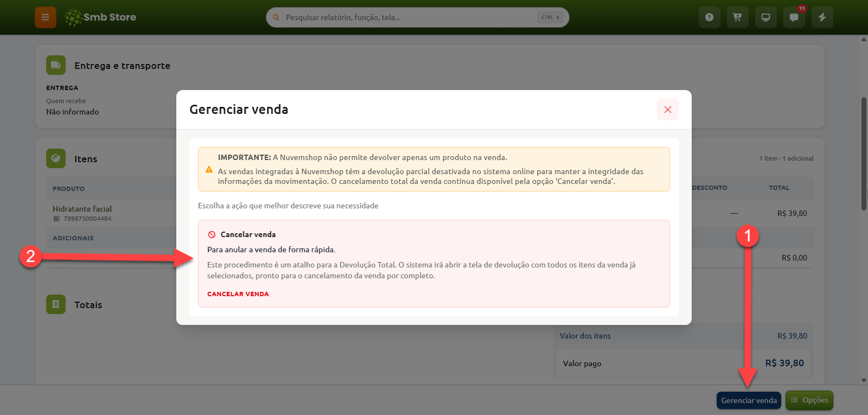
Task: Focus the Pesquisar relatório search field
Action: pos(417,17)
